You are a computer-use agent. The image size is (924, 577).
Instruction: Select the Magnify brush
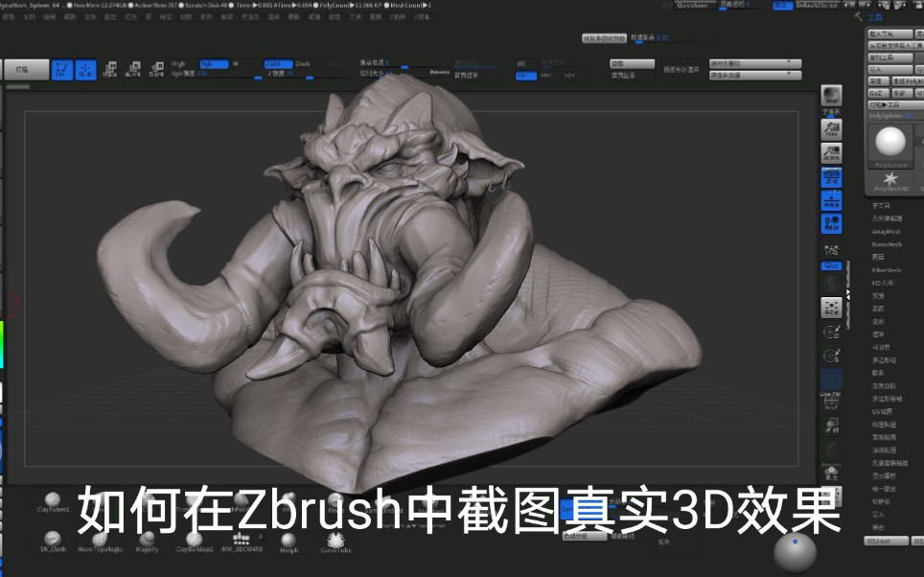point(148,542)
